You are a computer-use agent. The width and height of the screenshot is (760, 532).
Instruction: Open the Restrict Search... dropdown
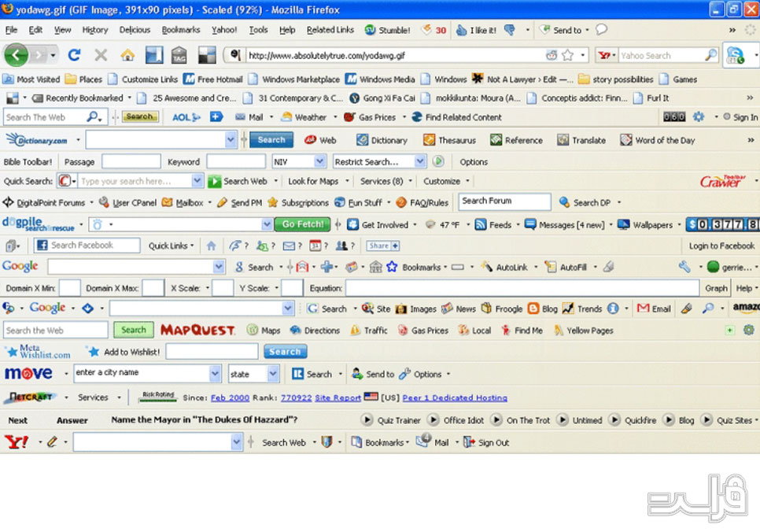pyautogui.click(x=420, y=161)
